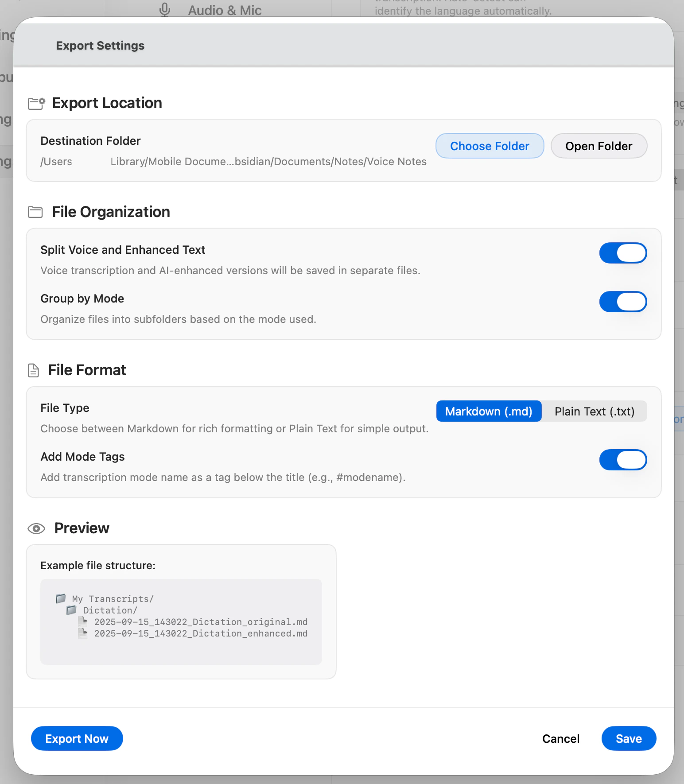Click the My Transcripts/ folder icon in preview

tap(61, 598)
